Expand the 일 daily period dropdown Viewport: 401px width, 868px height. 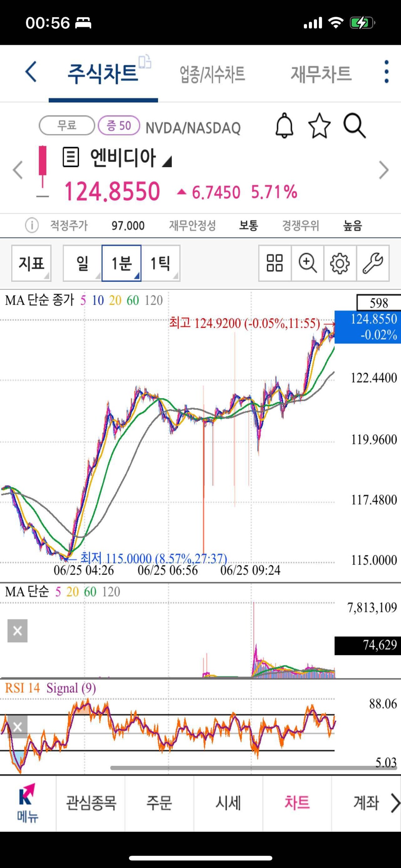(x=82, y=263)
